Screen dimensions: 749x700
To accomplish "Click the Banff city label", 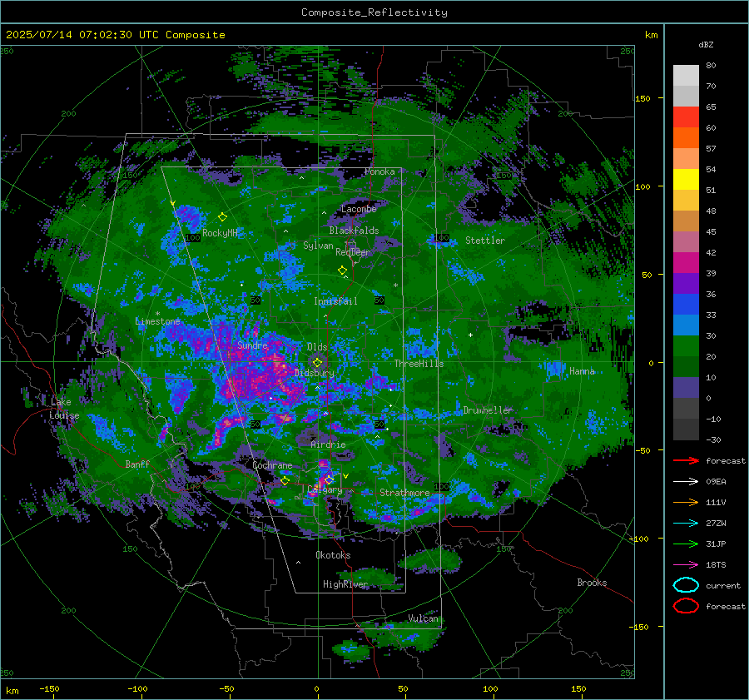I will pos(137,464).
